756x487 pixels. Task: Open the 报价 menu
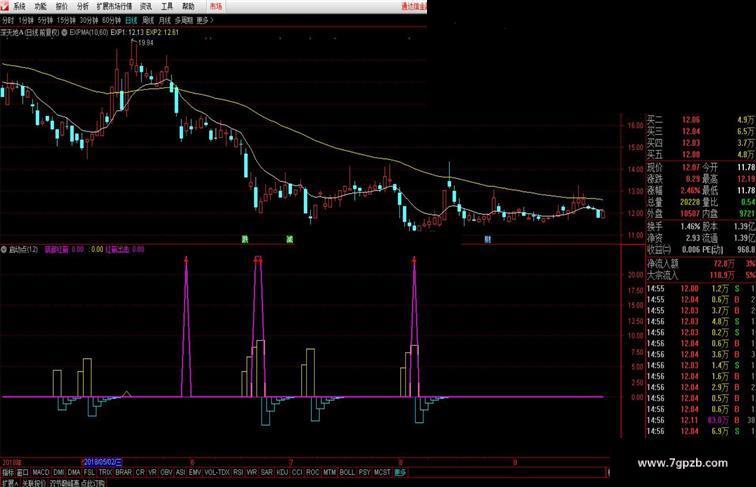pos(62,6)
